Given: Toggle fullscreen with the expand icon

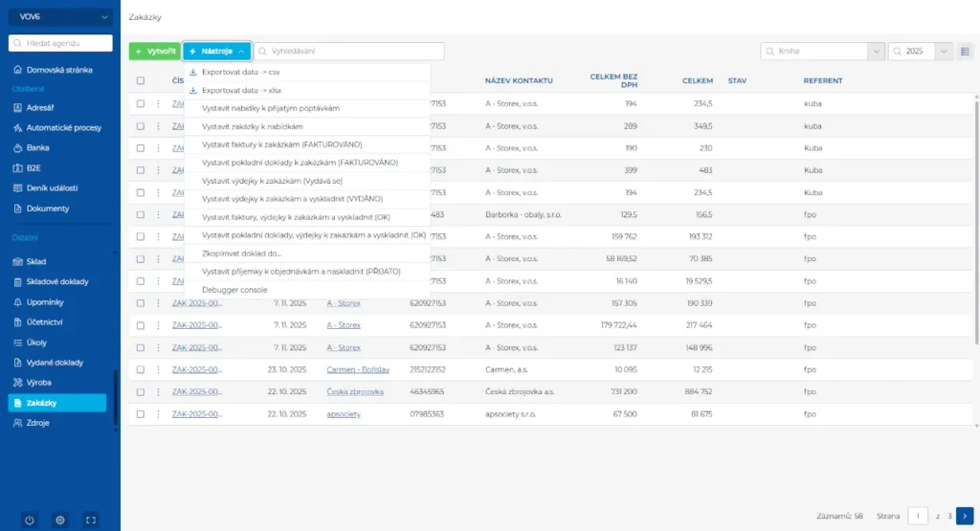Looking at the screenshot, I should click(91, 520).
